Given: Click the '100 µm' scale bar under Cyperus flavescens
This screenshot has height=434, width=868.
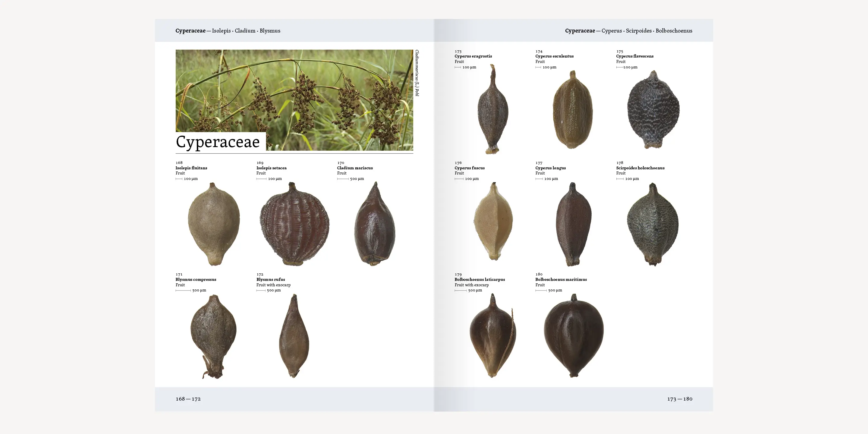Looking at the screenshot, I should tap(627, 68).
